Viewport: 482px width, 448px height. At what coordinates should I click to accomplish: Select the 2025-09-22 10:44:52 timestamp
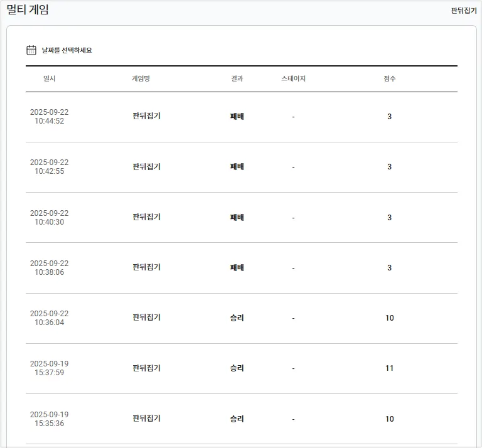tap(50, 117)
